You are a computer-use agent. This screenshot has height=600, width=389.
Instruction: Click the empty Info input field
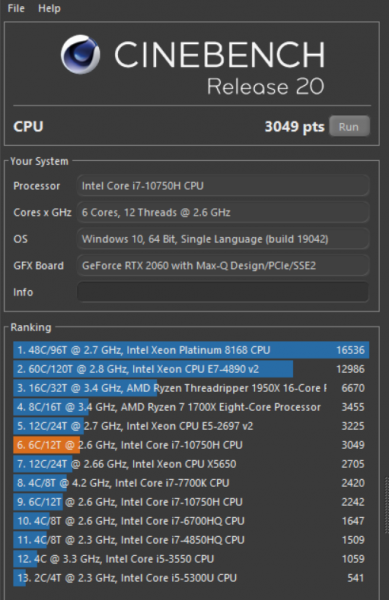(x=223, y=292)
